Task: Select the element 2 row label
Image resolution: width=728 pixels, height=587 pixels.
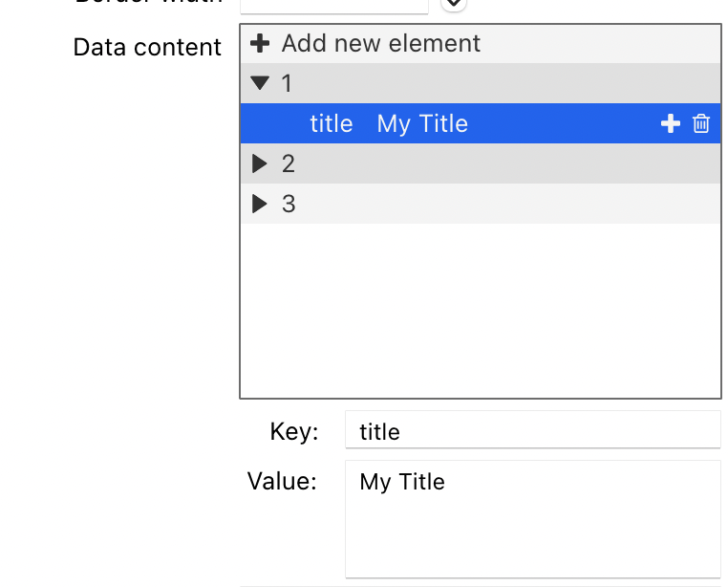Action: [289, 163]
